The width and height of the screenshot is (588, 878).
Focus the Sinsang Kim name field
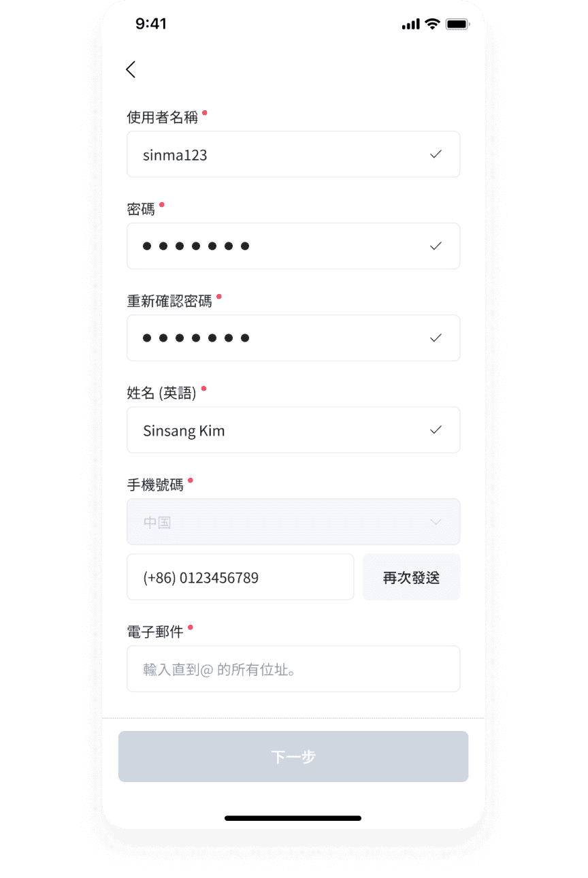[293, 430]
